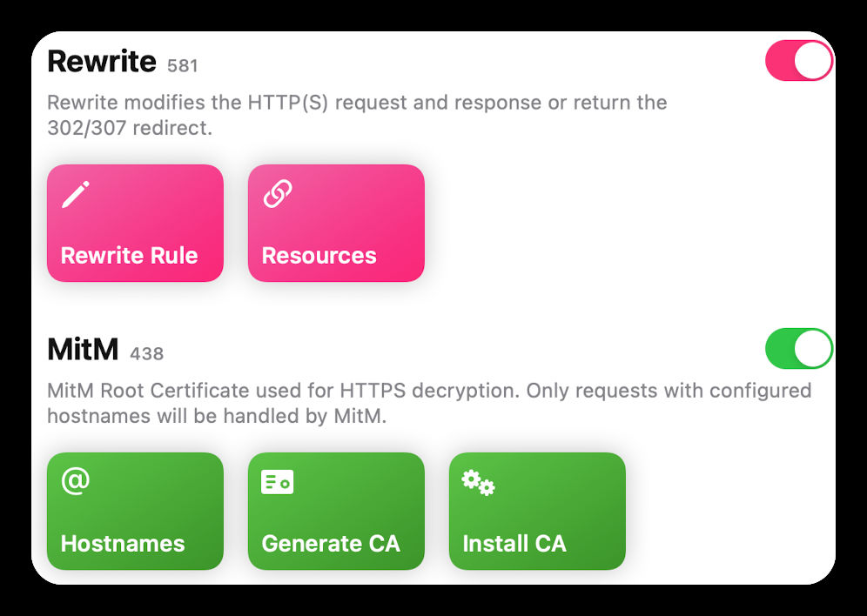Screen dimensions: 867x616
Task: Open the Rewrite Rule button label
Action: click(x=129, y=256)
